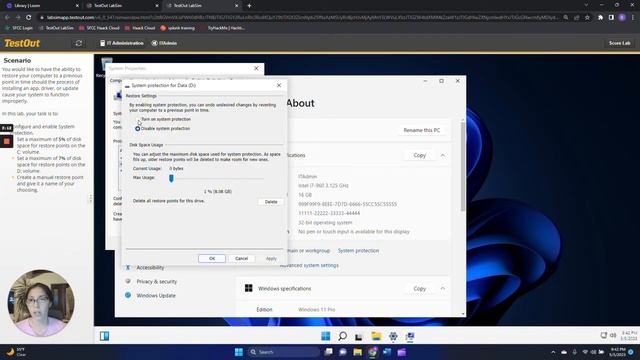Open host File Explorer taskbar icon
640x360 pixels.
358,352
